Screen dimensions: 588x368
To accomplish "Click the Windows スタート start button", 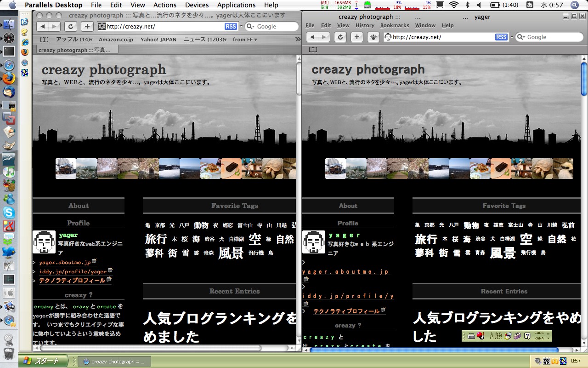I will 44,361.
